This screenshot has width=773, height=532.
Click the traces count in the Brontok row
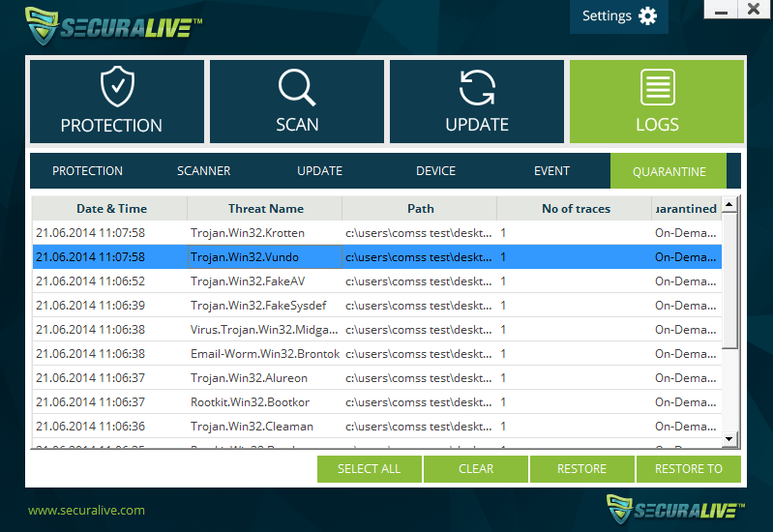point(503,353)
